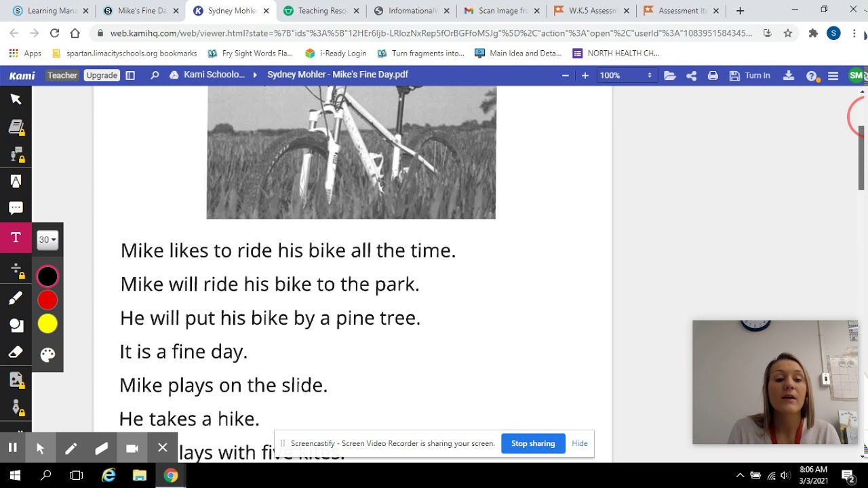Open the locked Signature tool

click(x=16, y=407)
